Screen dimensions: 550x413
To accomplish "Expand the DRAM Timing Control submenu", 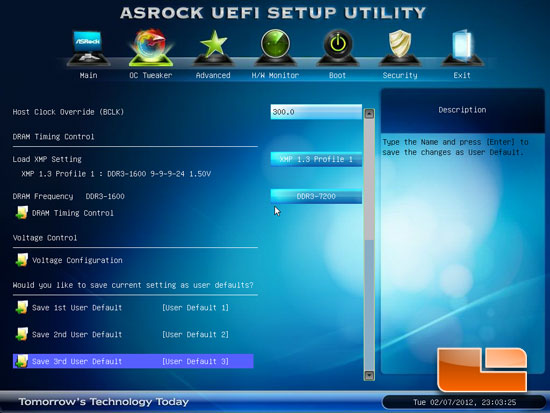I will click(x=73, y=213).
